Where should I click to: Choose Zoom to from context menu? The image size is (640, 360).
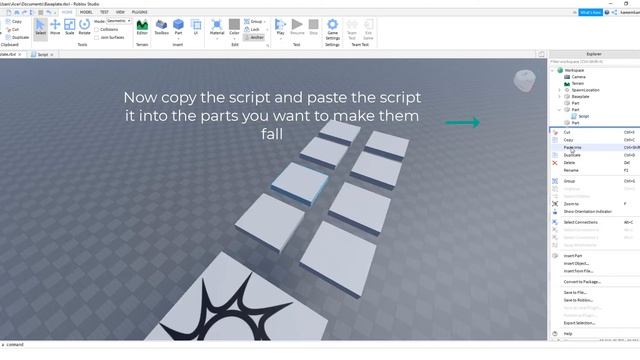(595, 204)
